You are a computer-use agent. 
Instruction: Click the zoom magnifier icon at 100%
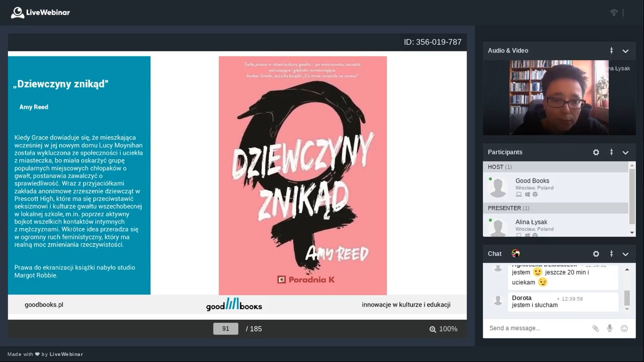(x=433, y=329)
